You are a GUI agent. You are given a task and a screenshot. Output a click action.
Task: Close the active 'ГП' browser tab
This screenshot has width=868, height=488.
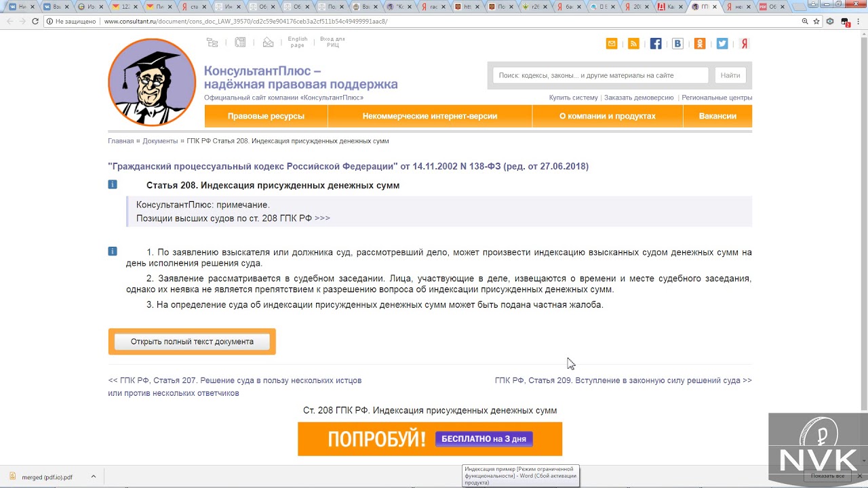pyautogui.click(x=715, y=7)
